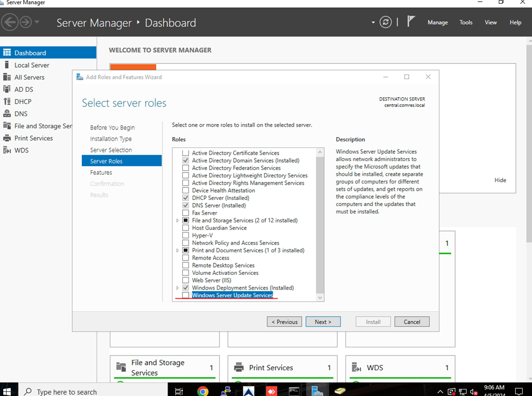The image size is (532, 396).
Task: Check the Windows Server Update Services box
Action: pos(186,295)
